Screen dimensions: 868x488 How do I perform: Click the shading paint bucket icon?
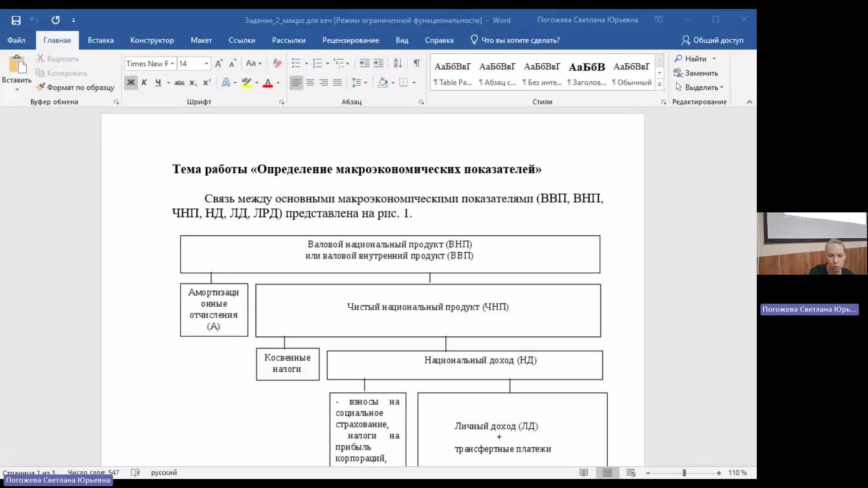[x=383, y=83]
